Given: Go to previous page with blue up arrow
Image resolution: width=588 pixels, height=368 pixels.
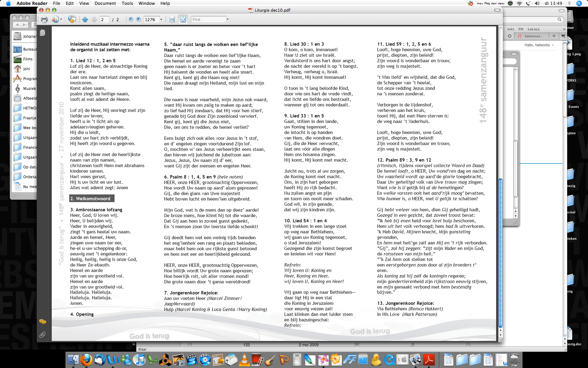Looking at the screenshot, I should 85,19.
